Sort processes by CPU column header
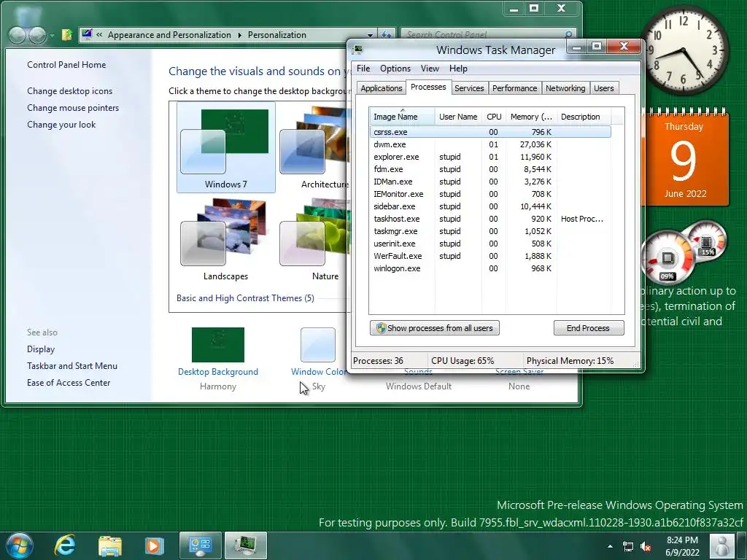747x560 pixels. pos(494,117)
